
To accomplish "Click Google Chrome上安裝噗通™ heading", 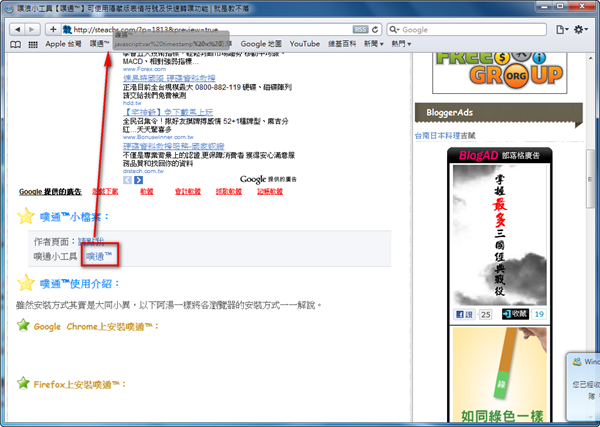I will (x=96, y=326).
